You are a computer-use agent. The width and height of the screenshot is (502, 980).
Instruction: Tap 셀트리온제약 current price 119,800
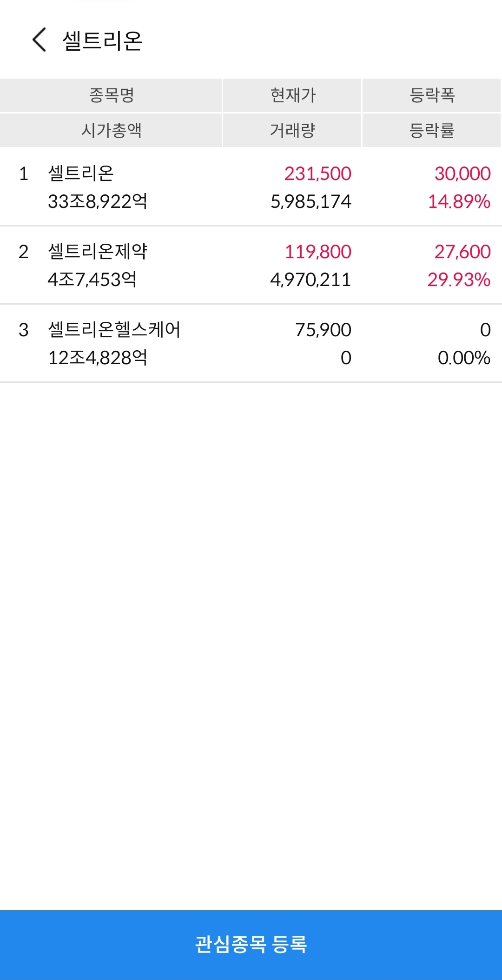point(318,252)
